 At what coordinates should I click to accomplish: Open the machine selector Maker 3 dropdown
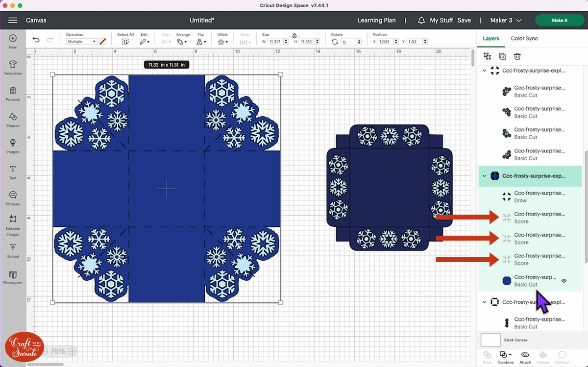click(x=506, y=20)
